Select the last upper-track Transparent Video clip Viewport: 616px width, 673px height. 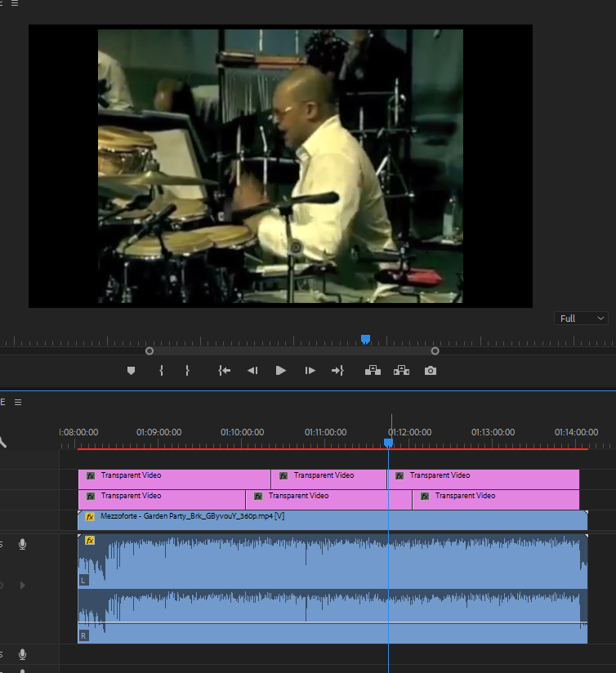[x=484, y=479]
